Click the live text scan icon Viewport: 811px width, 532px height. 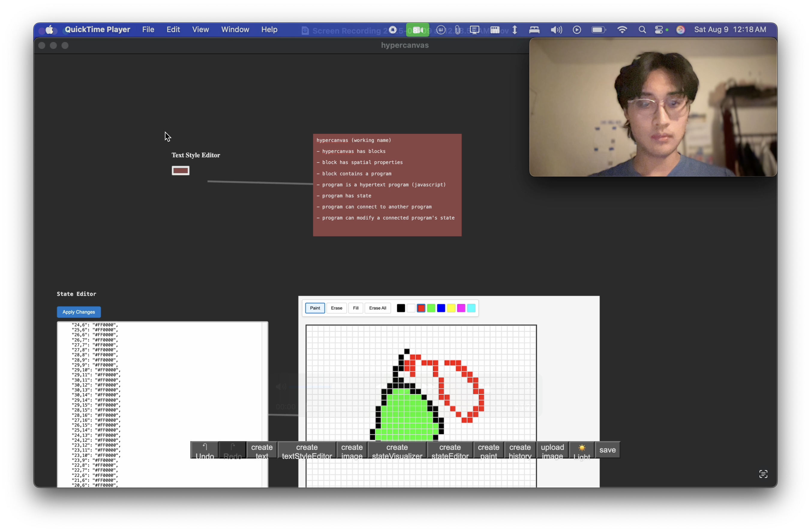(763, 474)
